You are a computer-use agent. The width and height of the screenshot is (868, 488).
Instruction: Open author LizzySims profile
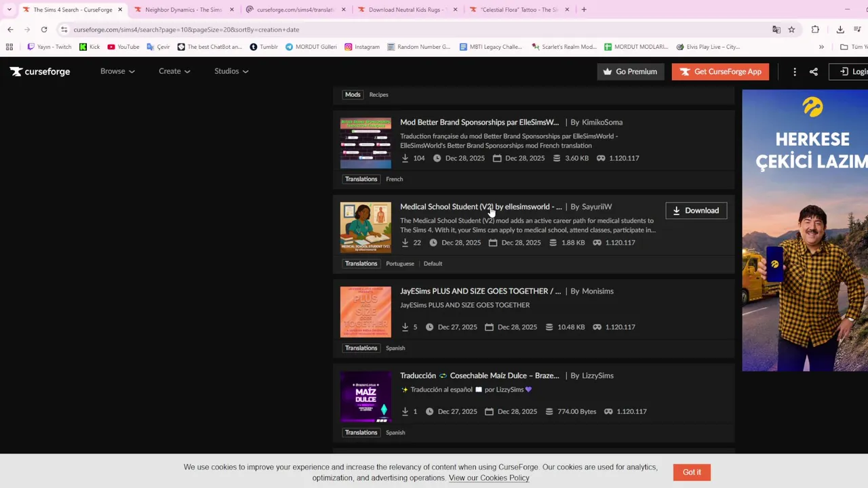597,375
